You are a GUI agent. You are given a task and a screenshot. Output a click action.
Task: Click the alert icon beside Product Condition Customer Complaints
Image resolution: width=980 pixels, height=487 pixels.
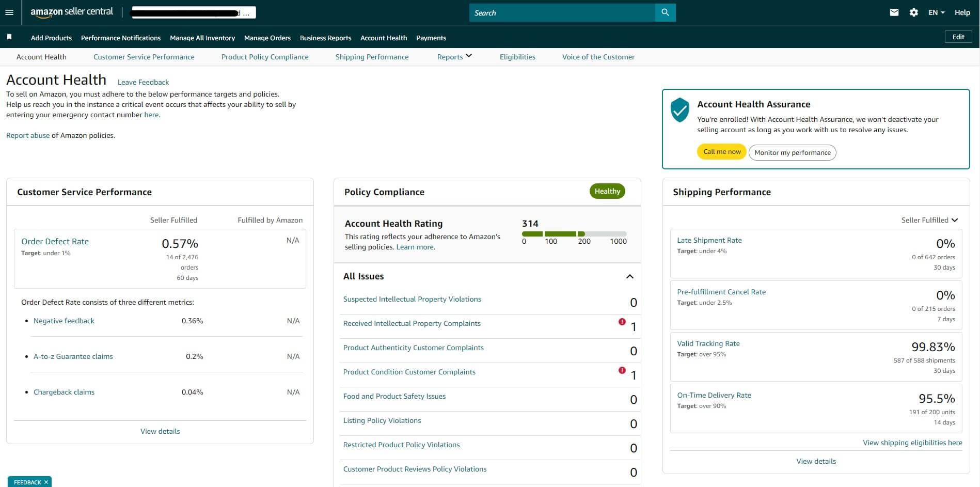(x=622, y=370)
